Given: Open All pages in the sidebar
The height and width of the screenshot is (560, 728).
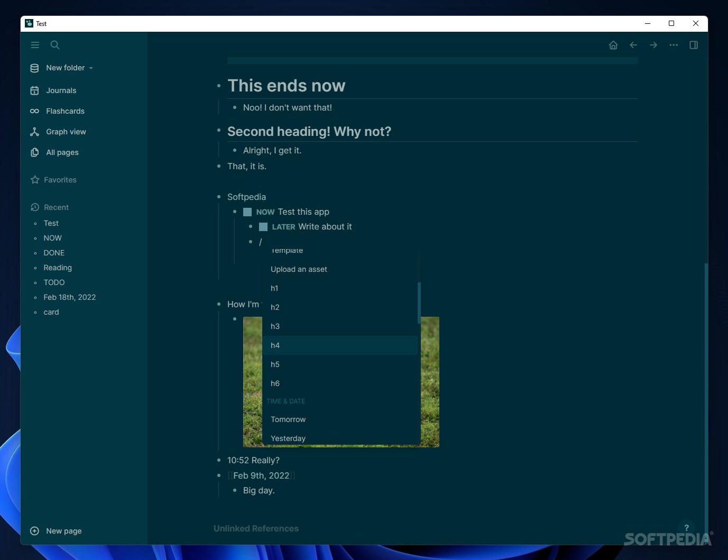Looking at the screenshot, I should 62,152.
